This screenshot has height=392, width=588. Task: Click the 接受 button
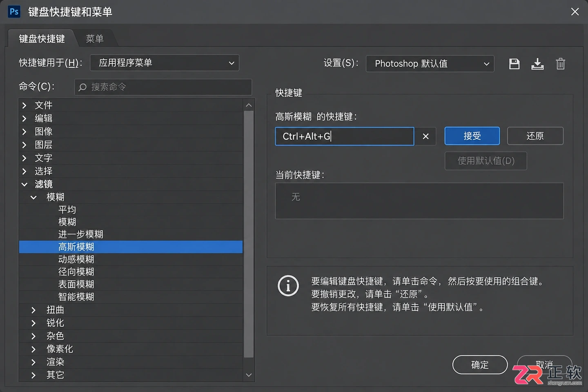pos(472,136)
